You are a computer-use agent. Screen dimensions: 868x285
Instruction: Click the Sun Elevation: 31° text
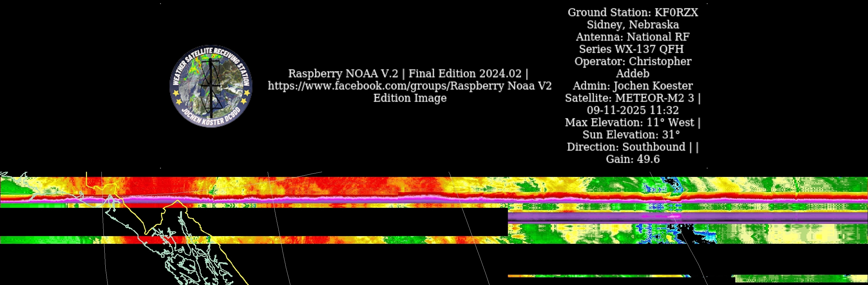tap(631, 134)
